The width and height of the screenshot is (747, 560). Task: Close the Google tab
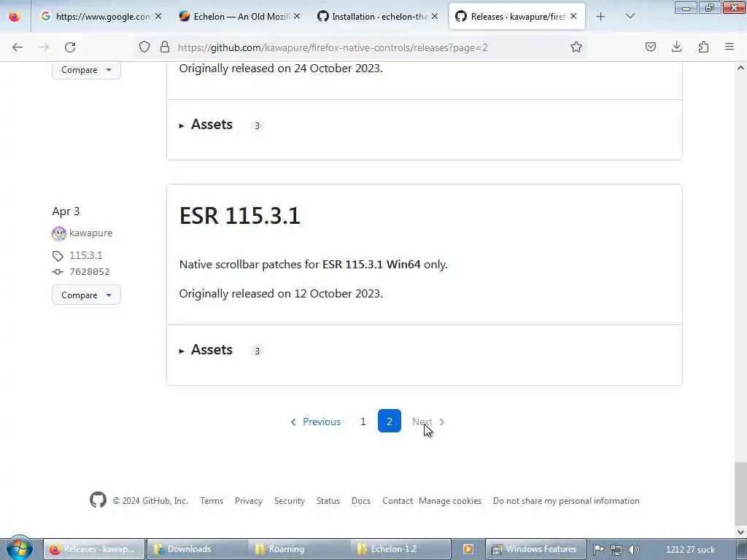point(158,16)
